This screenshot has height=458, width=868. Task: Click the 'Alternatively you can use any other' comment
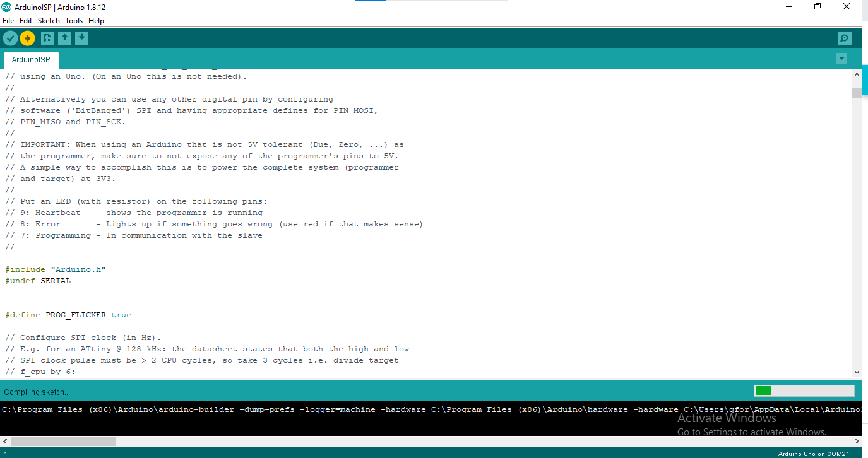[x=169, y=99]
